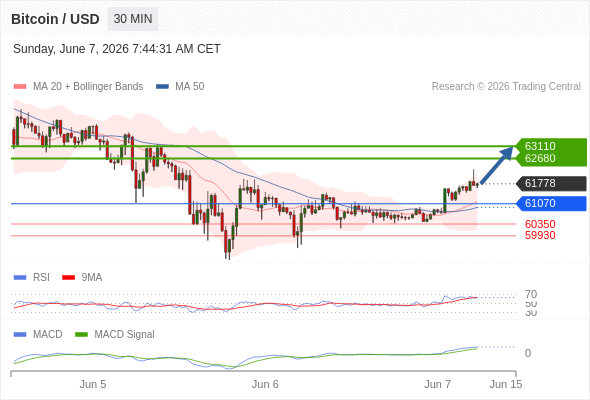Click the Jun 7 date marker
Screen dimensions: 590x400
(x=438, y=384)
